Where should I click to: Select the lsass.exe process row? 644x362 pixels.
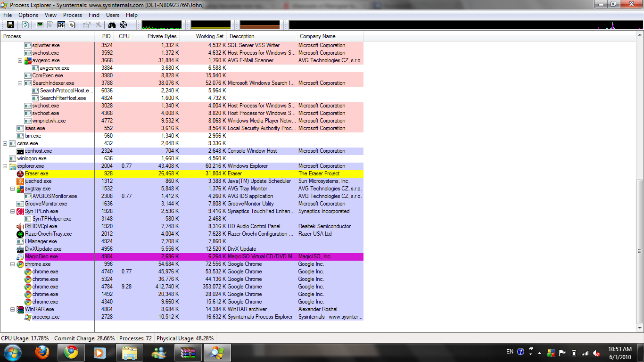[x=182, y=128]
